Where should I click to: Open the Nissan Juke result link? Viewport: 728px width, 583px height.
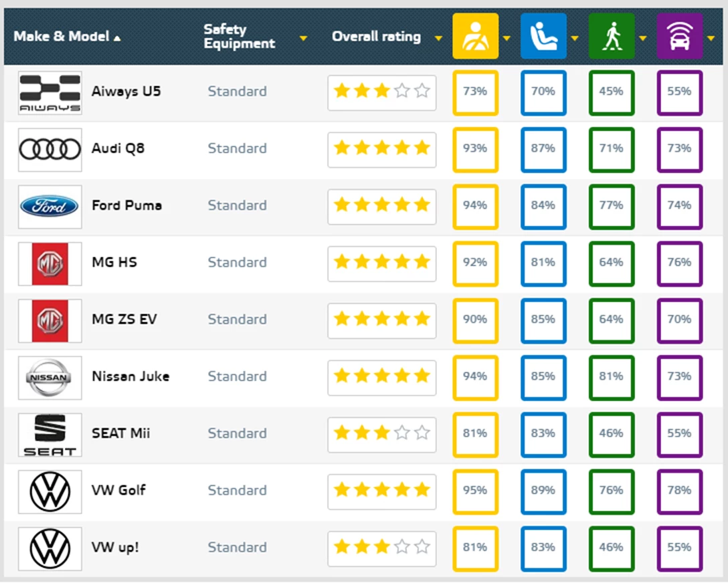(130, 376)
